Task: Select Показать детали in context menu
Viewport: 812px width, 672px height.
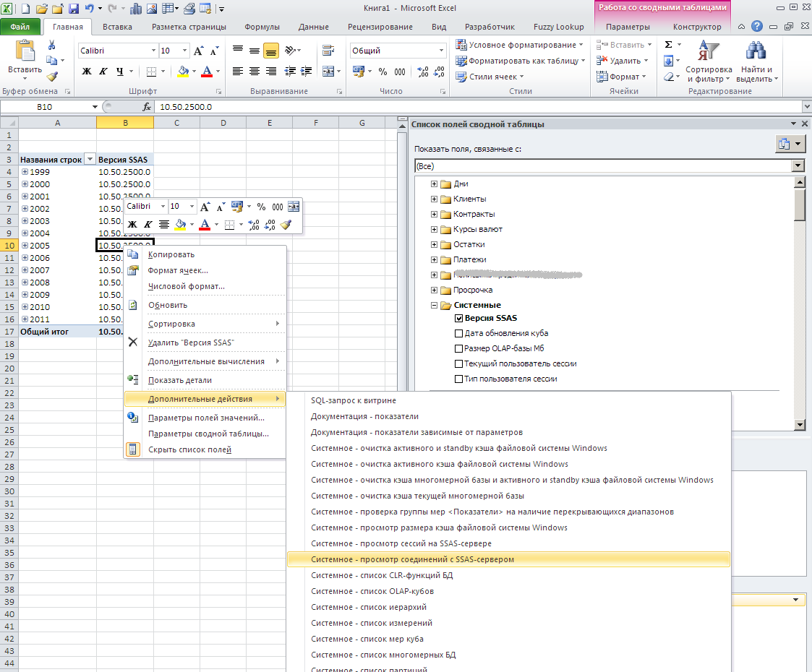Action: pyautogui.click(x=205, y=380)
